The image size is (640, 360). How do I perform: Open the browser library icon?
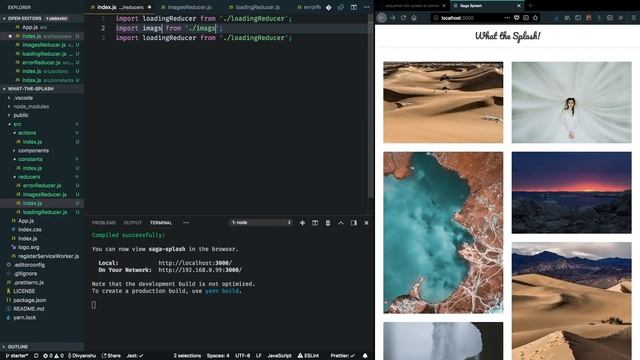567,18
